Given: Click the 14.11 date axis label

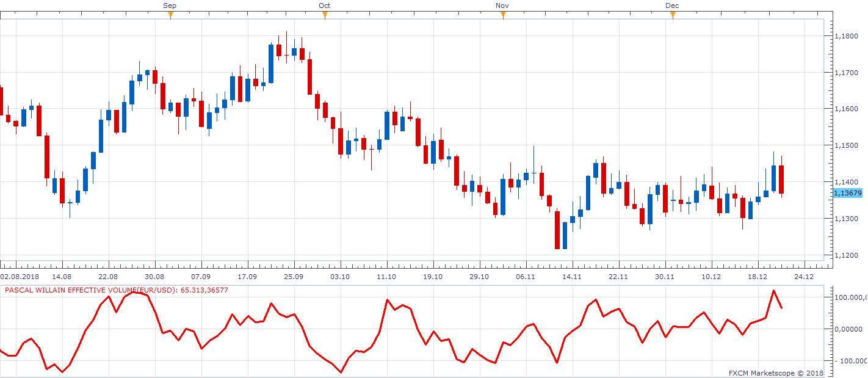Looking at the screenshot, I should pos(572,277).
